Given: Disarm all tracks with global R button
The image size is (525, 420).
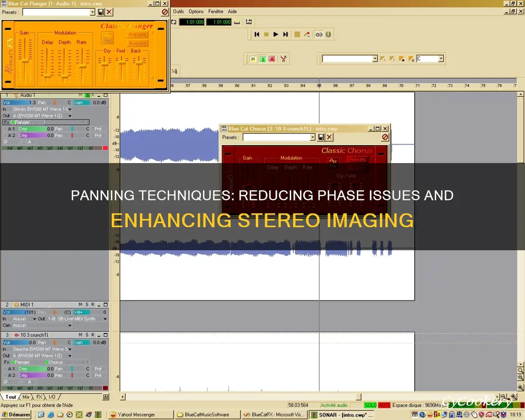Looking at the screenshot, I should click(x=272, y=59).
